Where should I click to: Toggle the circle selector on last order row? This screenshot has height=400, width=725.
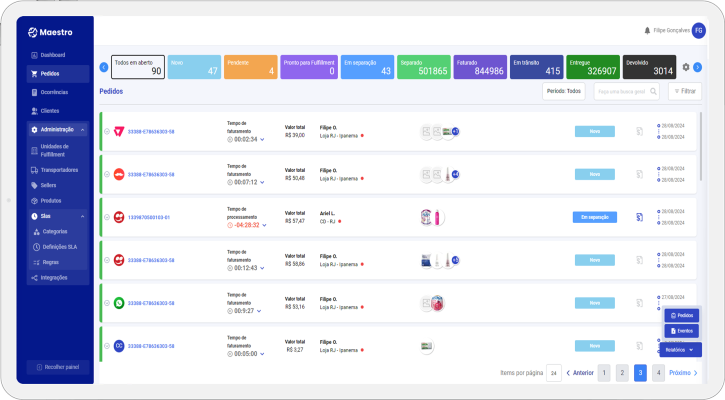(105, 346)
